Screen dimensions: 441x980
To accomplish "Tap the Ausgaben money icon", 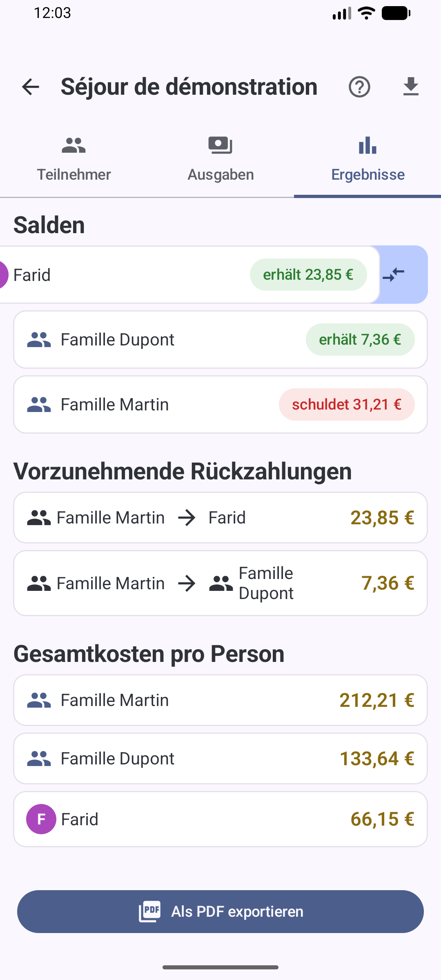I will pos(220,145).
